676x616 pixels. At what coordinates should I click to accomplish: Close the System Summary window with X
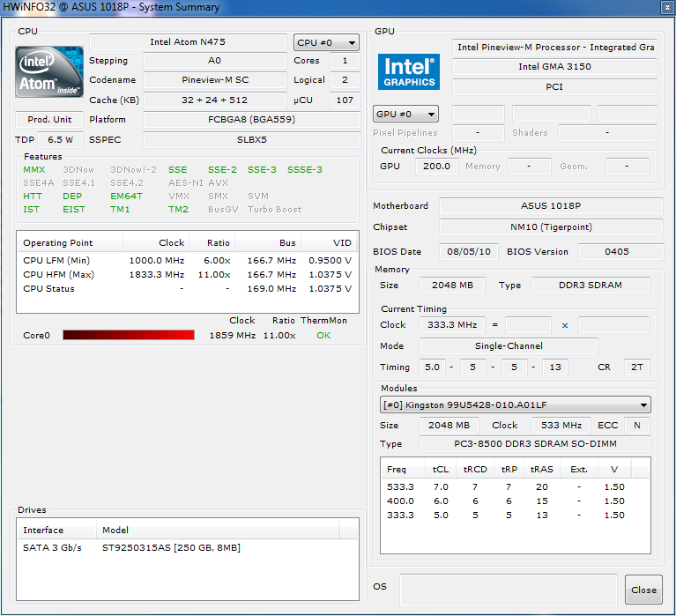pyautogui.click(x=666, y=7)
